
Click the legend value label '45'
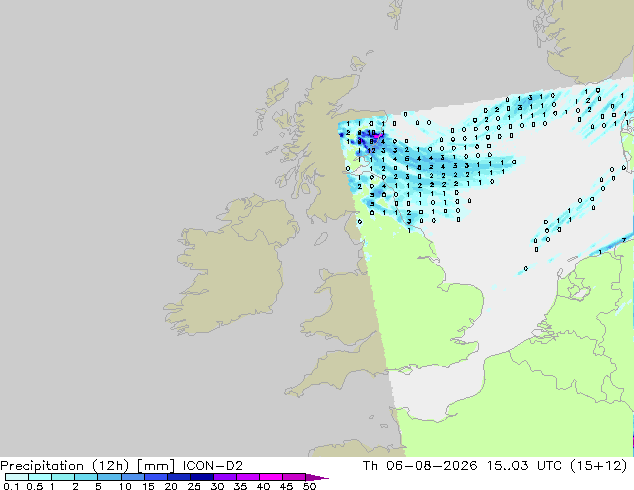point(286,486)
